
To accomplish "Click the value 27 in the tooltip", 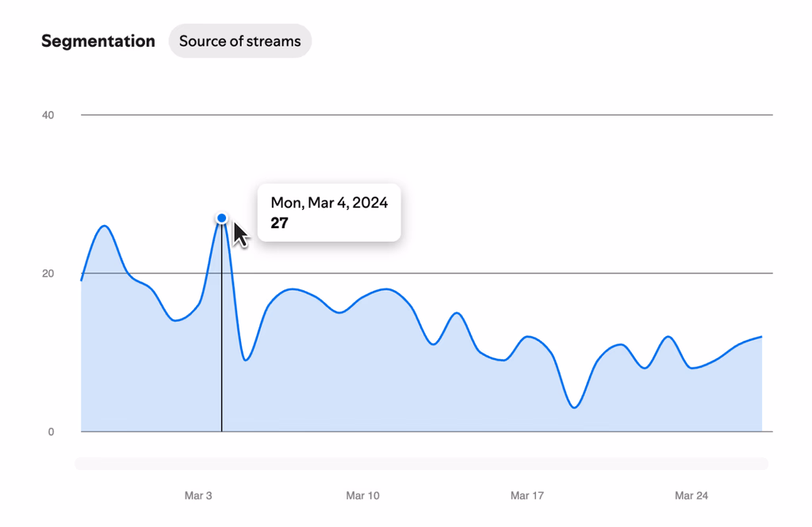I will 278,223.
